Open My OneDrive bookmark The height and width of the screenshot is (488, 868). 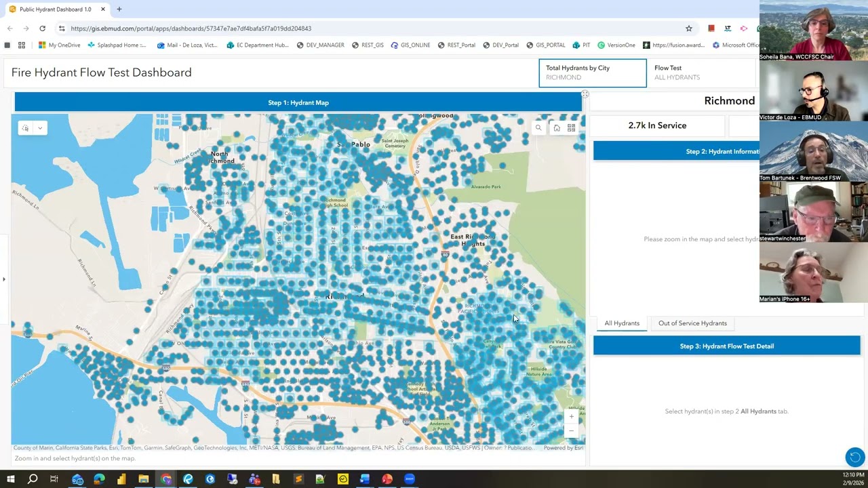[x=60, y=45]
